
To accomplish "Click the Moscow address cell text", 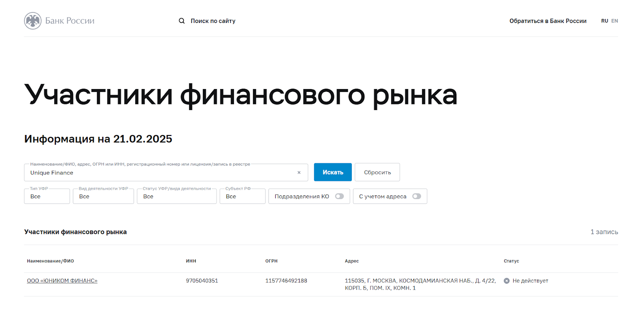I will tap(420, 285).
